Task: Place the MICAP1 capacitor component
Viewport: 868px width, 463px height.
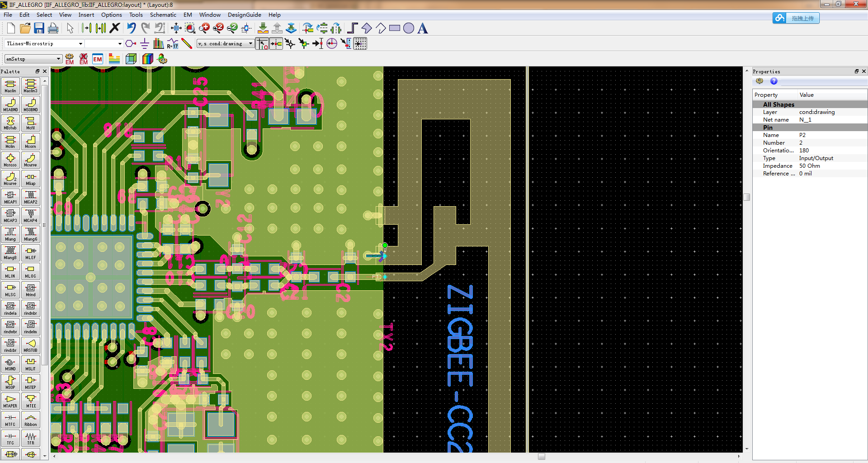Action: [x=10, y=197]
